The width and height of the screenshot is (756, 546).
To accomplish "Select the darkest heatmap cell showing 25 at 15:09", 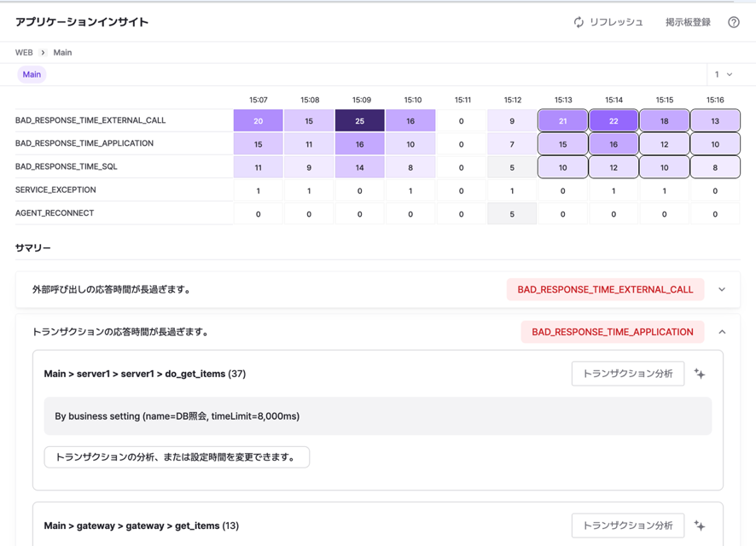I will tap(359, 121).
